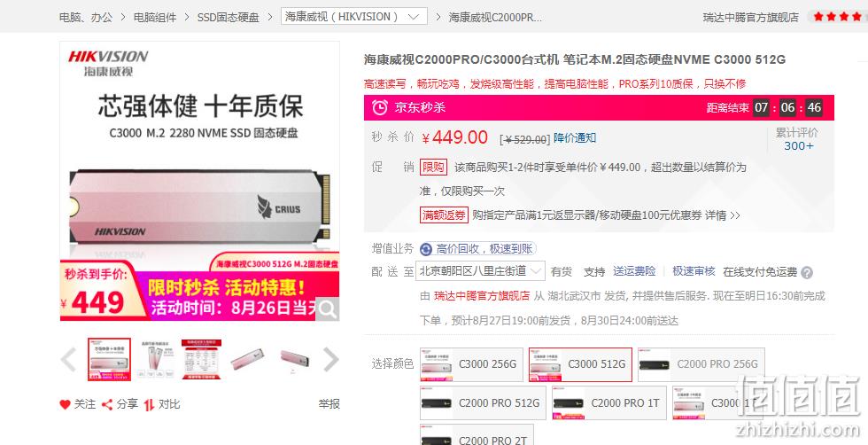Open 瑞达中腾官方旗舰店 store link at top
The height and width of the screenshot is (445, 868).
point(751,17)
